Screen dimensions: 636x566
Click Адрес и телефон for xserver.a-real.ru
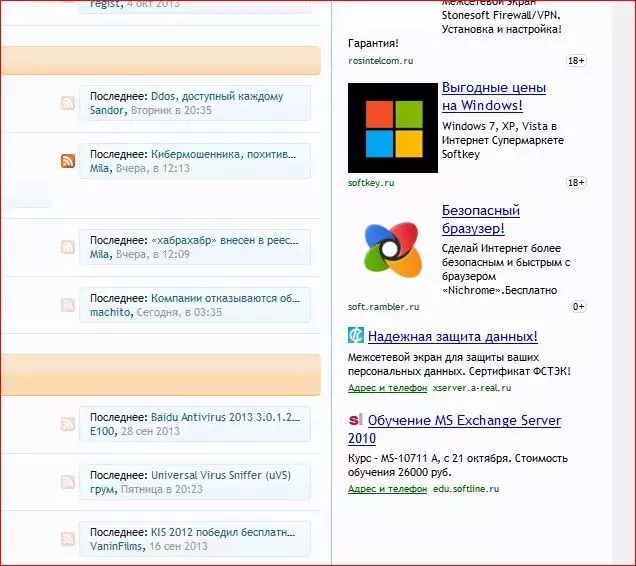[x=387, y=388]
